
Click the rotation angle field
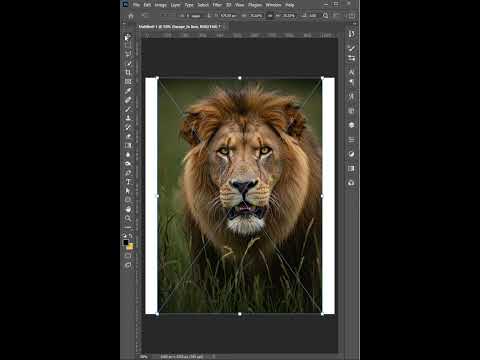pyautogui.click(x=313, y=16)
